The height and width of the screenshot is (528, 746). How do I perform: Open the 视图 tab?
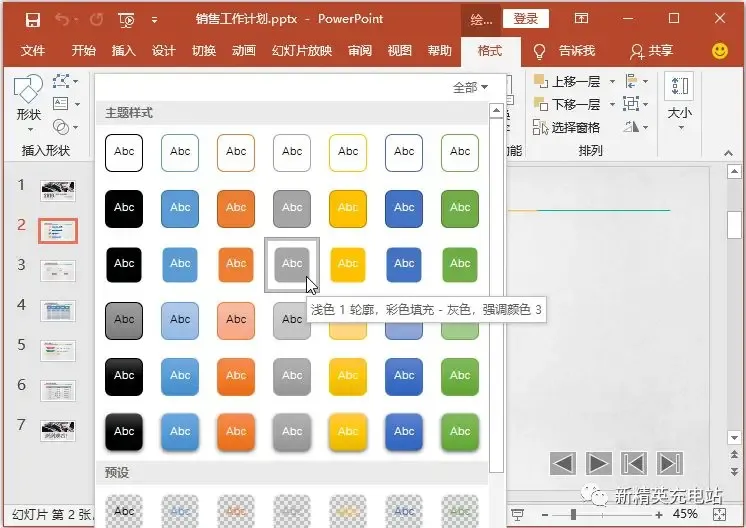[x=400, y=50]
